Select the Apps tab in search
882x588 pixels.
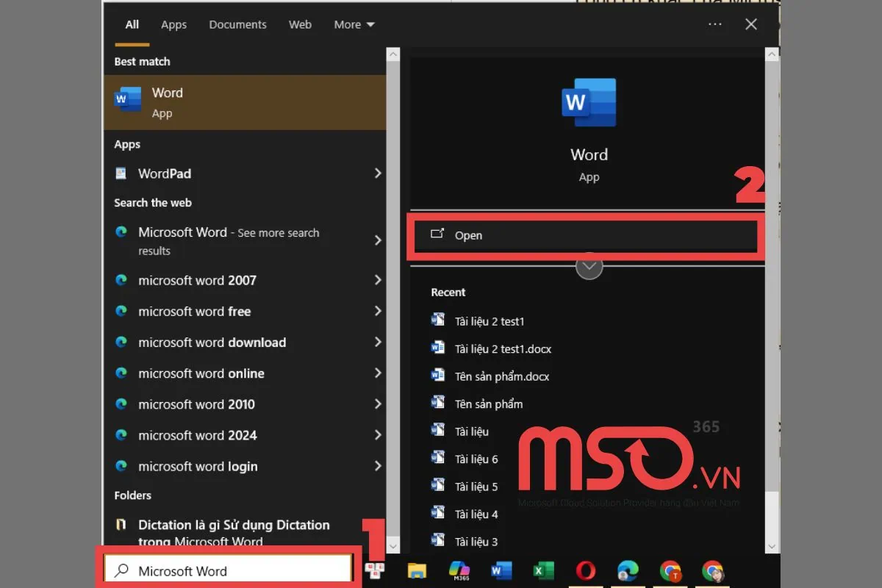pyautogui.click(x=173, y=24)
